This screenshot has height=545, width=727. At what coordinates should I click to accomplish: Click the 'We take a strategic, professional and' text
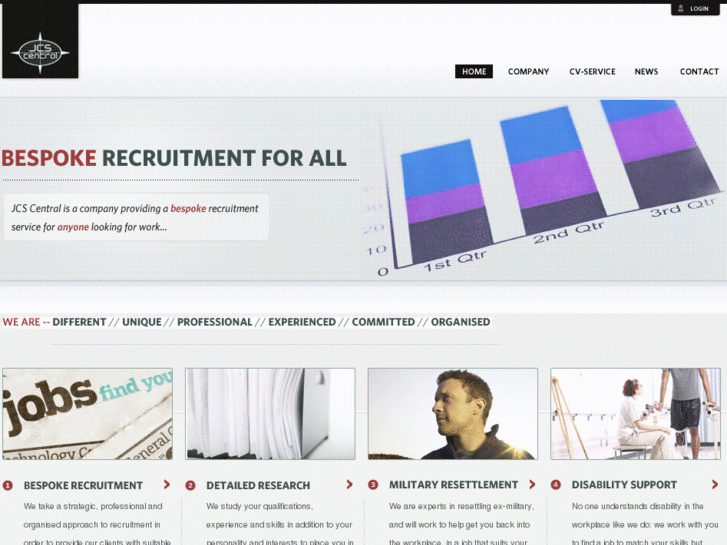pyautogui.click(x=93, y=506)
